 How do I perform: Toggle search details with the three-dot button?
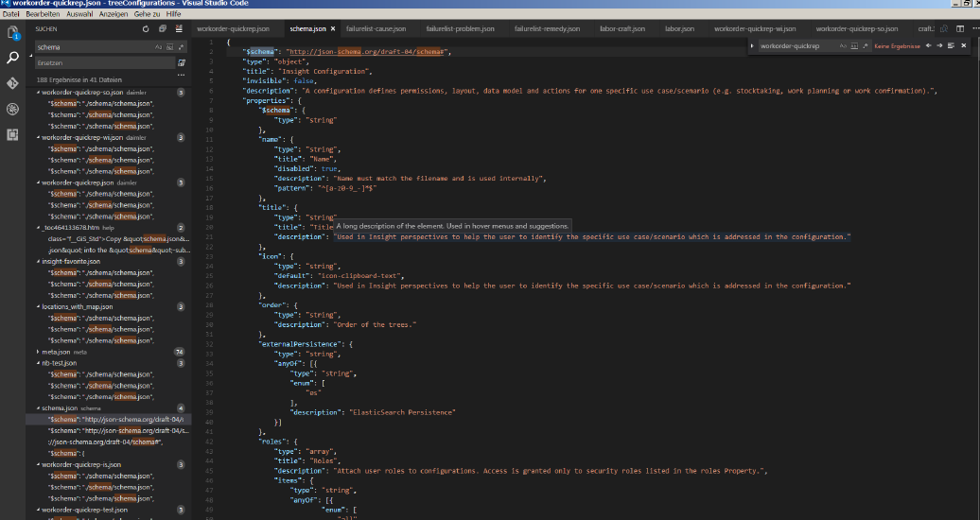pyautogui.click(x=181, y=74)
